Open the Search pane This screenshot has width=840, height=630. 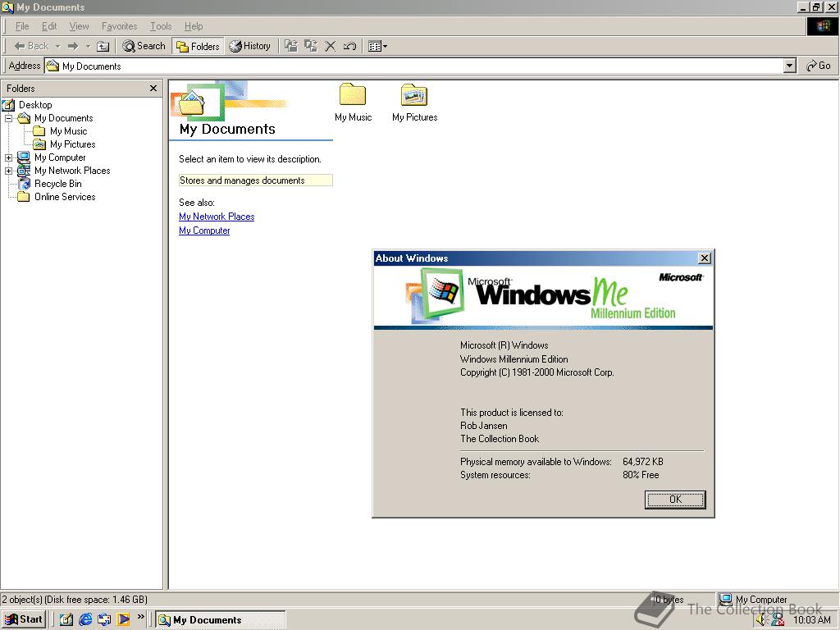pos(144,46)
